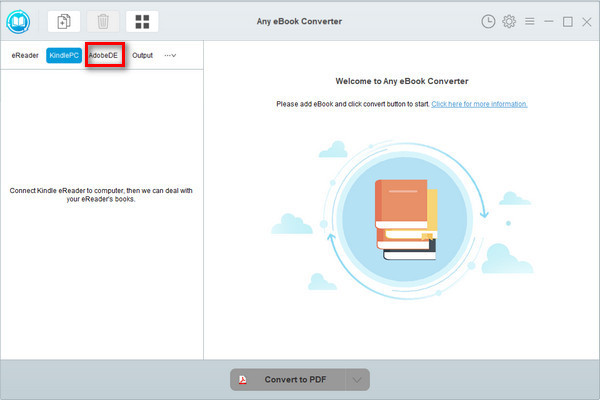Open the hamburger menu icon
Image resolution: width=600 pixels, height=400 pixels.
pos(530,21)
